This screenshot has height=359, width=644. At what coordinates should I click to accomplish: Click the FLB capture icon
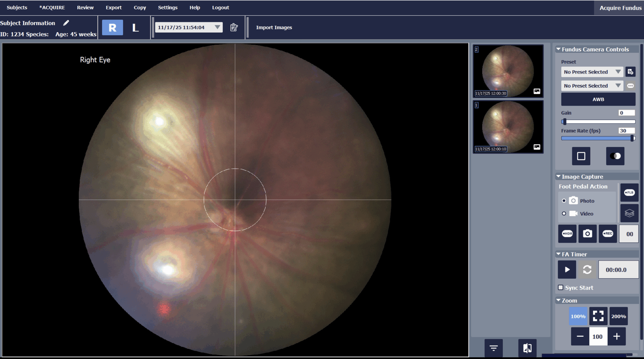click(629, 193)
